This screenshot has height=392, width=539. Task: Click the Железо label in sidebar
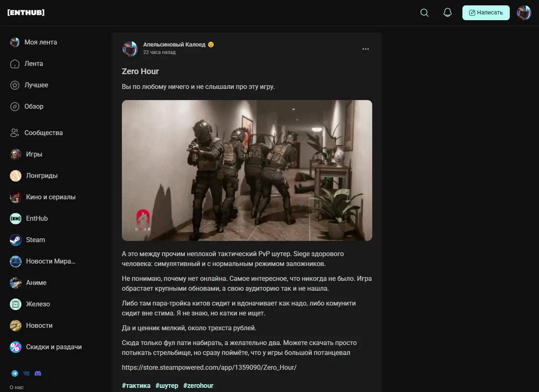(38, 304)
